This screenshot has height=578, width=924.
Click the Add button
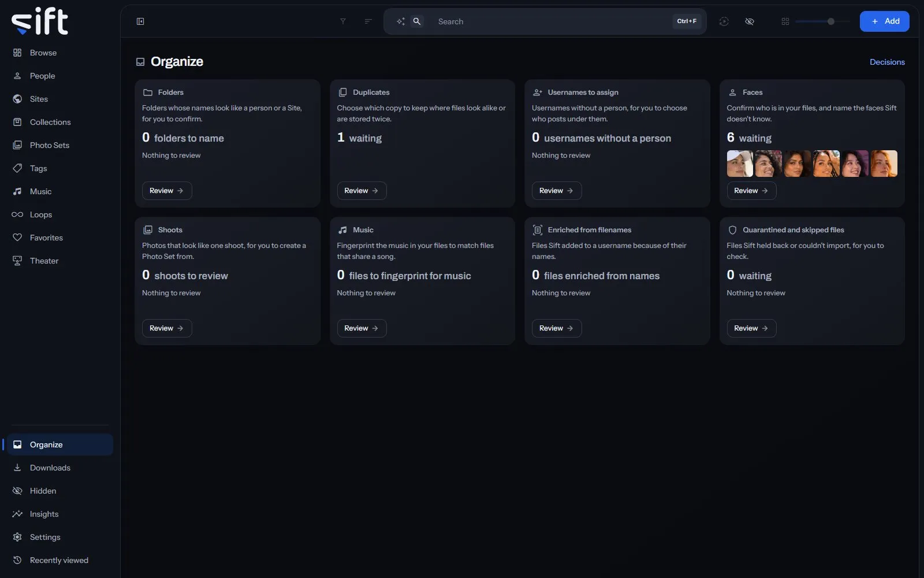[x=885, y=21]
